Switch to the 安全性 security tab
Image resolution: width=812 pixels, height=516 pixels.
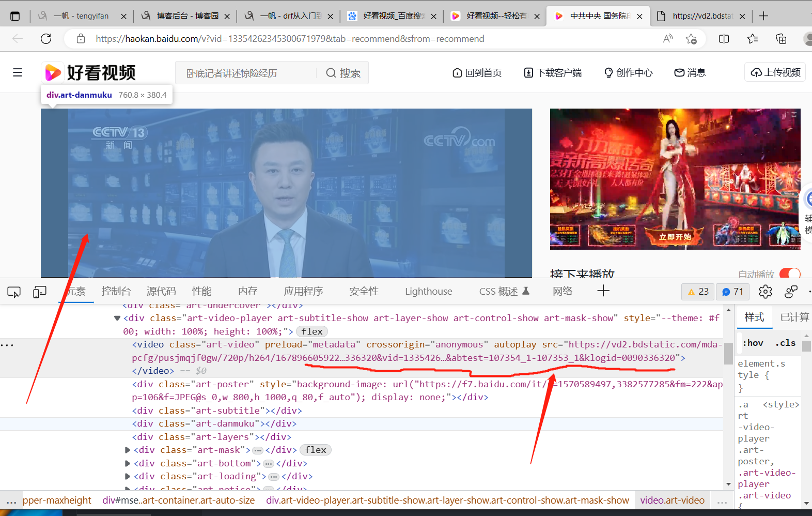[x=364, y=291]
